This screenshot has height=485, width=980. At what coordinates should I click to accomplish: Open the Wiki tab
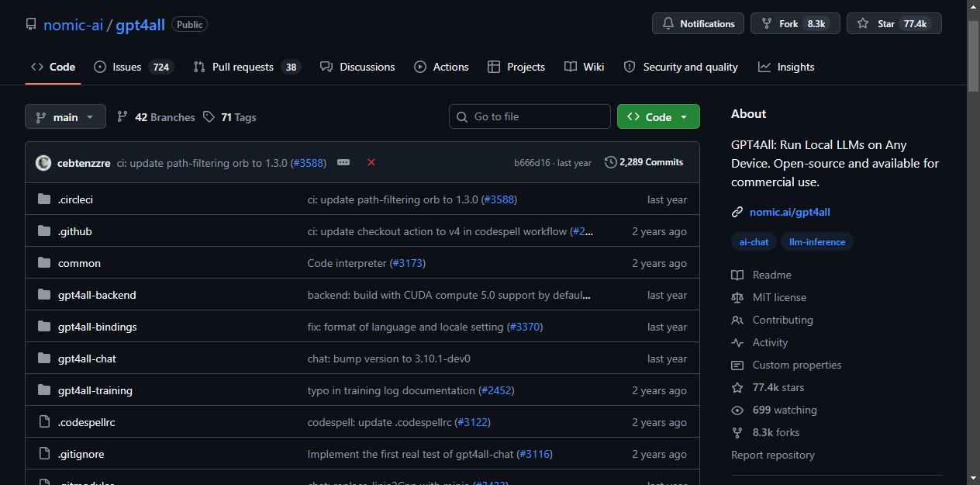click(585, 67)
